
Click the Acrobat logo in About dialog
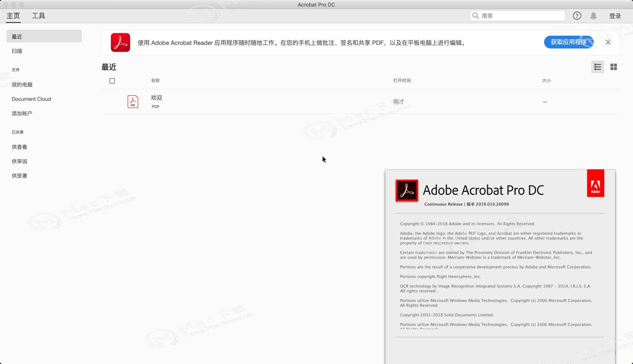tap(407, 190)
